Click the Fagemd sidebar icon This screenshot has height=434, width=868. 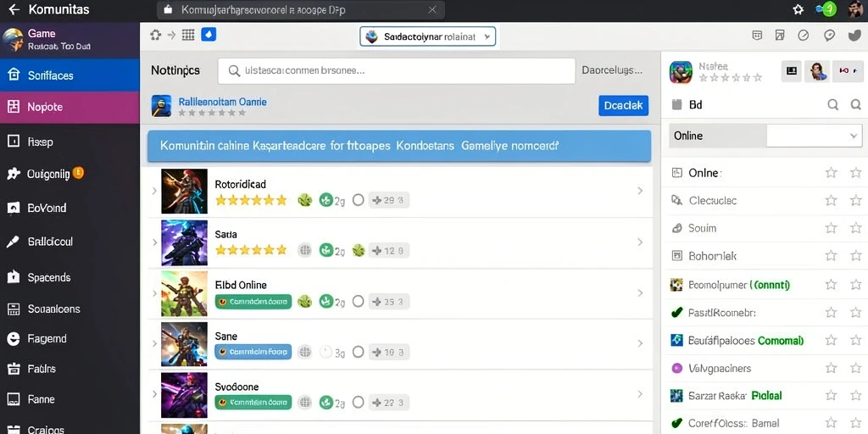pos(13,339)
